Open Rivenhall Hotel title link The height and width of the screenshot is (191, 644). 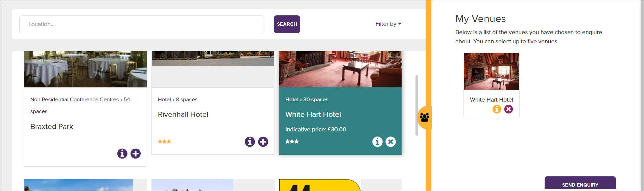point(183,114)
